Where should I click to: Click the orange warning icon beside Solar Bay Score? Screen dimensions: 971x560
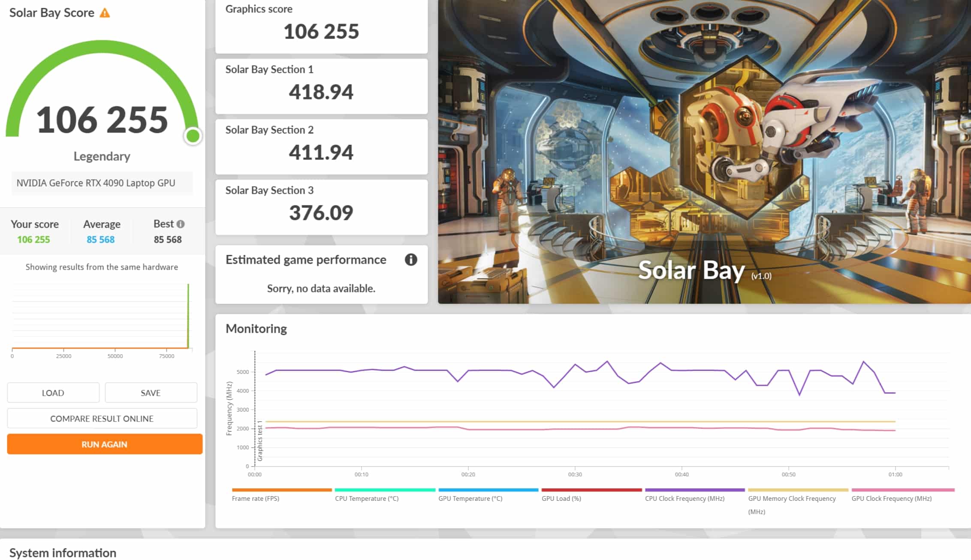point(105,13)
